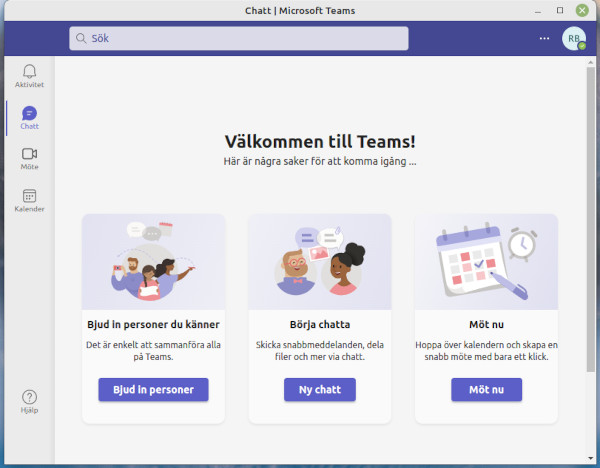Click the calendar and clock illustration
The width and height of the screenshot is (600, 468).
(x=486, y=262)
